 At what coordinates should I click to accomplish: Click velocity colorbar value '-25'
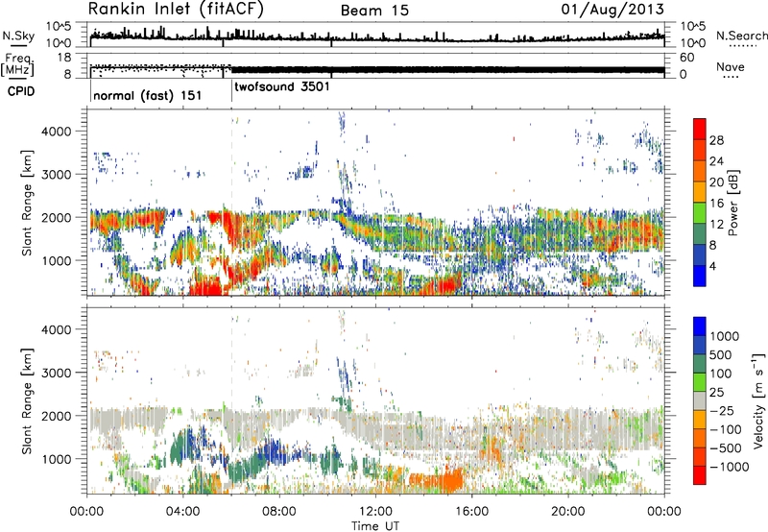coord(724,410)
